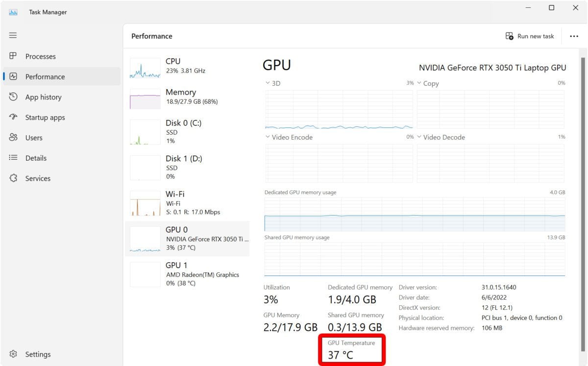
Task: Click the 3D engine utilization graph
Action: (339, 109)
